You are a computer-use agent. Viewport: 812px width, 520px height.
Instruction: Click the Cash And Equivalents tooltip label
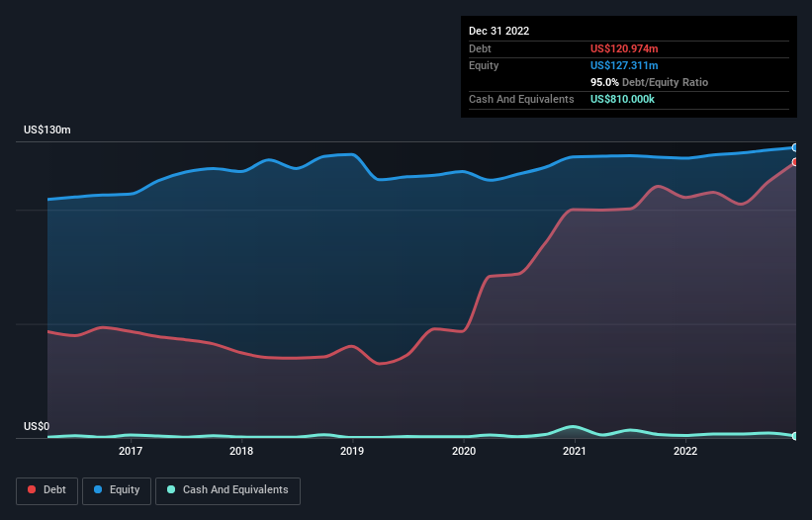click(521, 99)
